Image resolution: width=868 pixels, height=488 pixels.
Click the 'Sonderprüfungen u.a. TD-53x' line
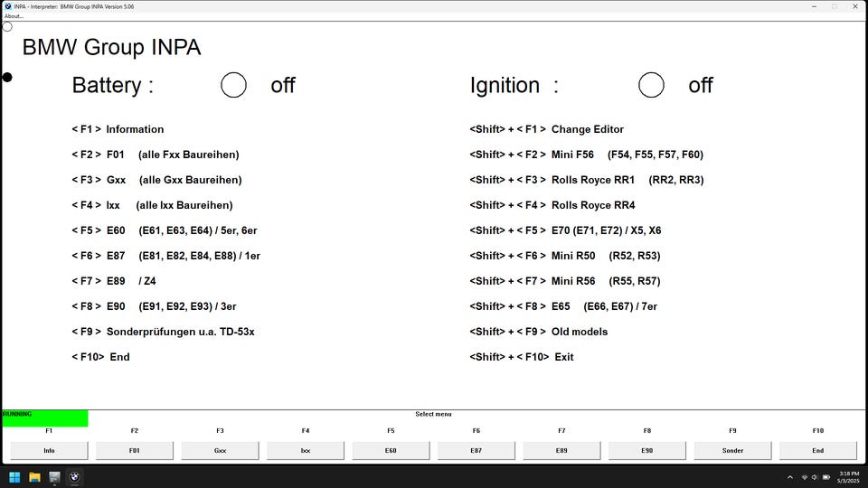(164, 332)
